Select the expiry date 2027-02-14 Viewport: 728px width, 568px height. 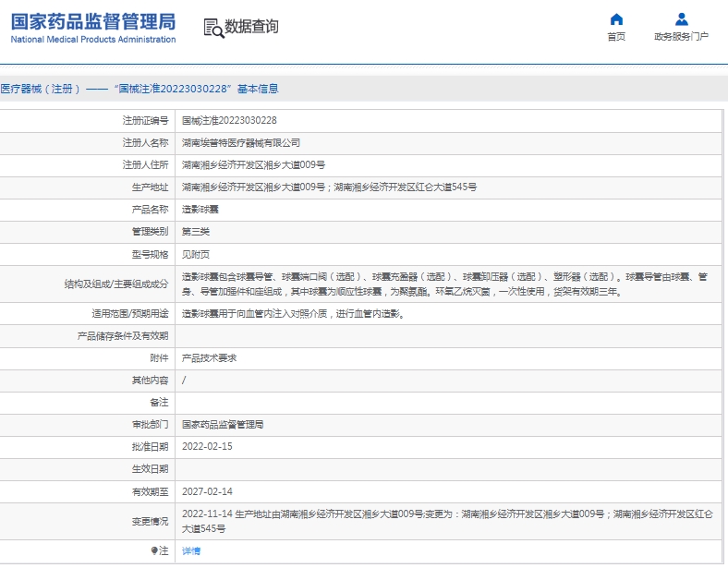[x=207, y=491]
